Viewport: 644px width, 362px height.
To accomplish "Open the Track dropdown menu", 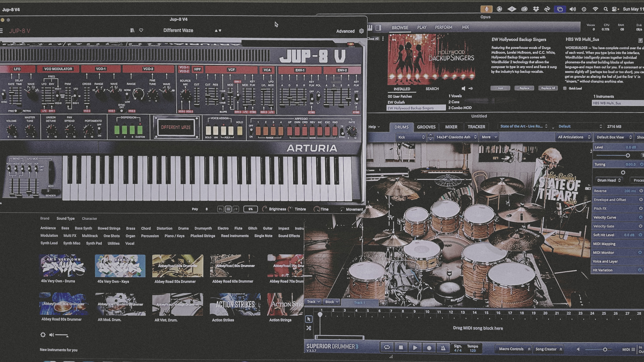I will click(x=313, y=302).
